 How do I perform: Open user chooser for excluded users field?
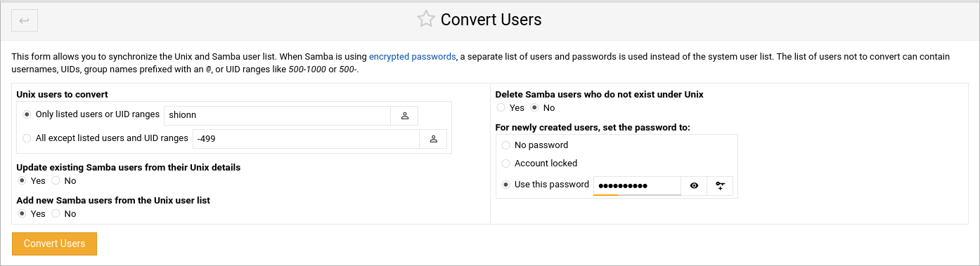click(433, 139)
